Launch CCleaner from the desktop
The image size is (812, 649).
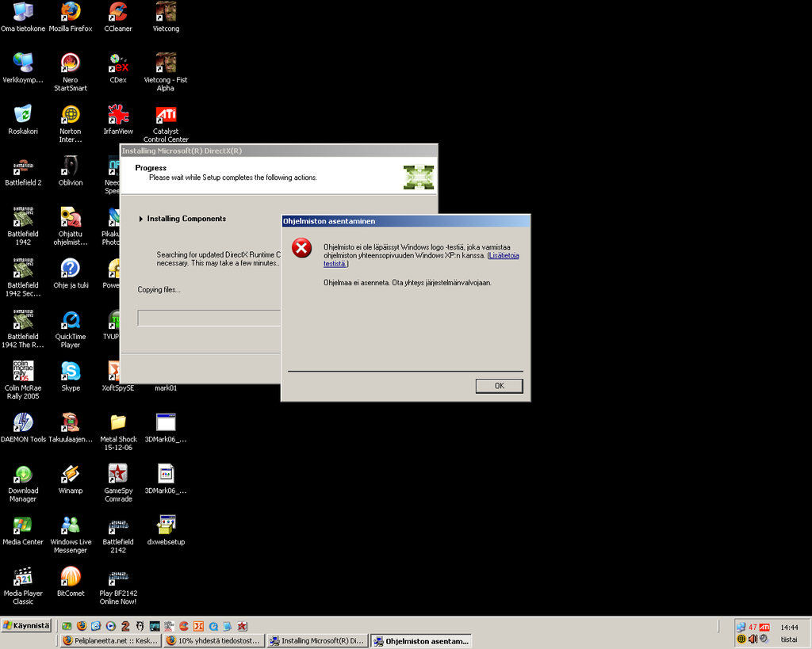pyautogui.click(x=117, y=13)
